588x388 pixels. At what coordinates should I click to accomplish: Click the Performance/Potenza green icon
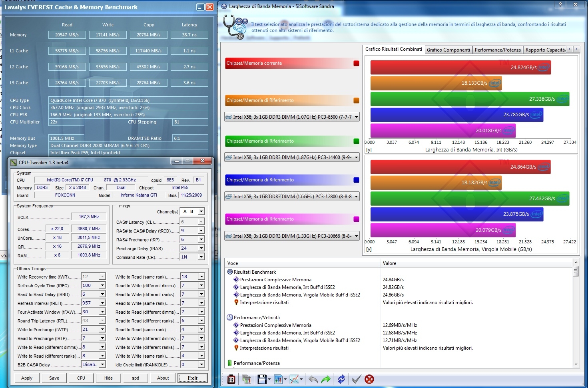(230, 363)
